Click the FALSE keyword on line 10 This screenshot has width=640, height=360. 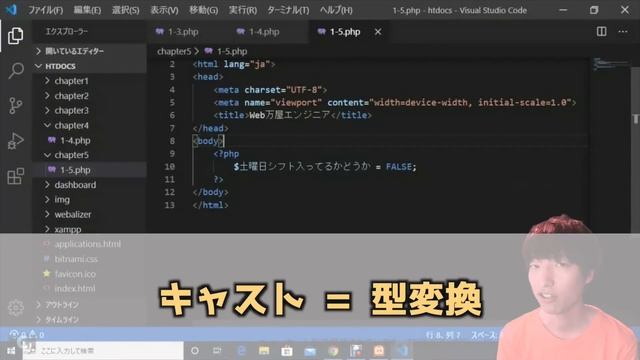[x=398, y=167]
